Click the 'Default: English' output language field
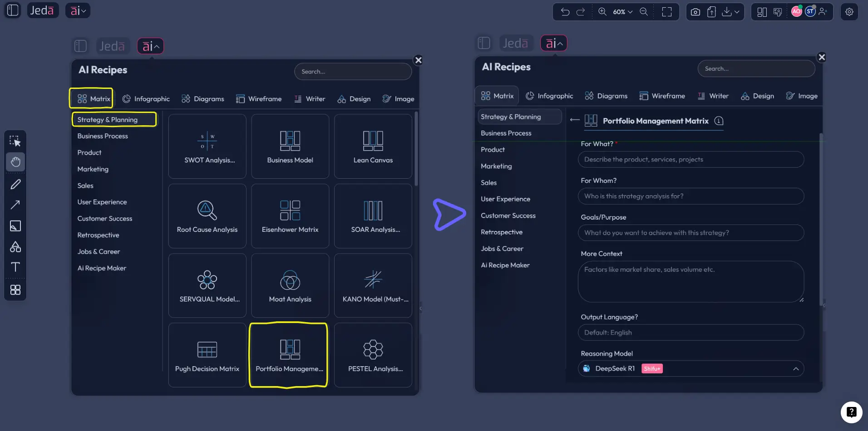The image size is (868, 431). 690,333
